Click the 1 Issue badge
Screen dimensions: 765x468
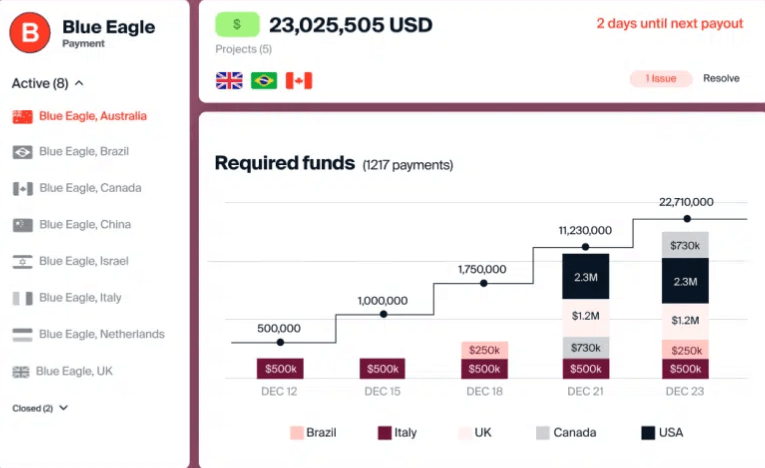(661, 79)
